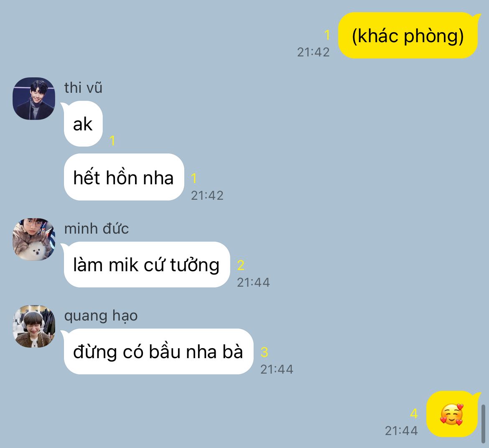Click the 21:44 timestamp beside emoji message
The width and height of the screenshot is (489, 448).
coord(401,431)
